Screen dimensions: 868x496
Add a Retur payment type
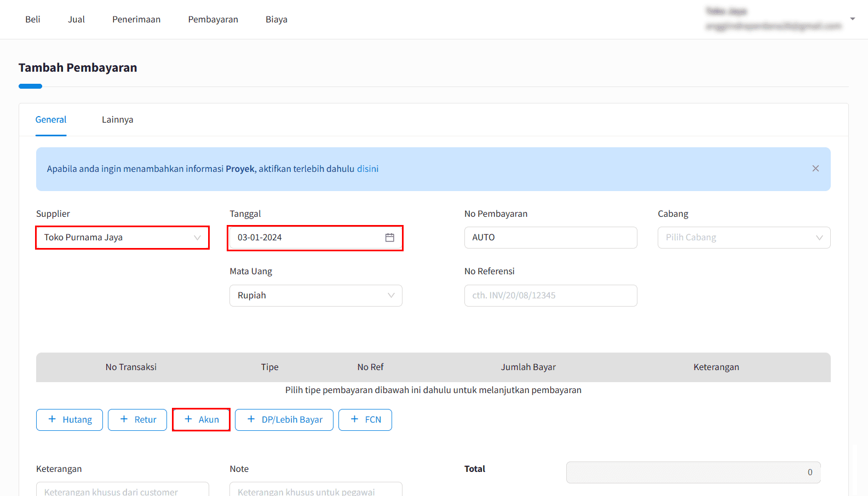pos(137,420)
